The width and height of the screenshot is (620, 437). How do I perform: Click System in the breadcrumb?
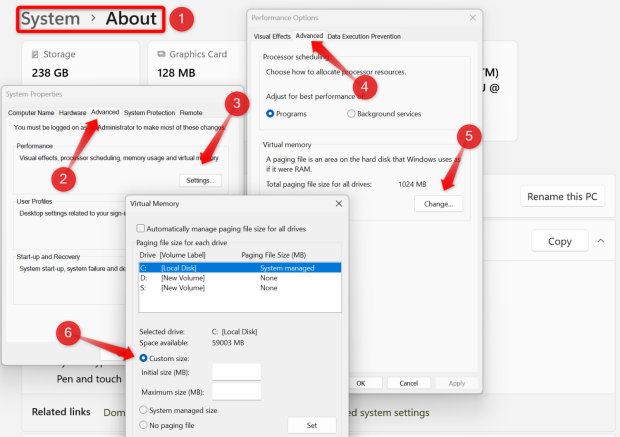pos(50,19)
